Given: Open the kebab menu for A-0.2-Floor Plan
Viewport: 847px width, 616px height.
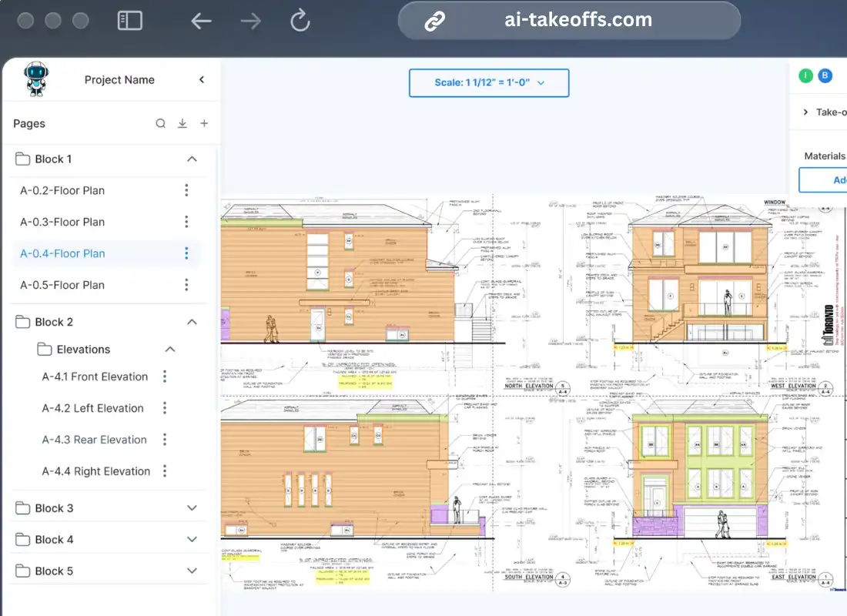Looking at the screenshot, I should pos(186,190).
